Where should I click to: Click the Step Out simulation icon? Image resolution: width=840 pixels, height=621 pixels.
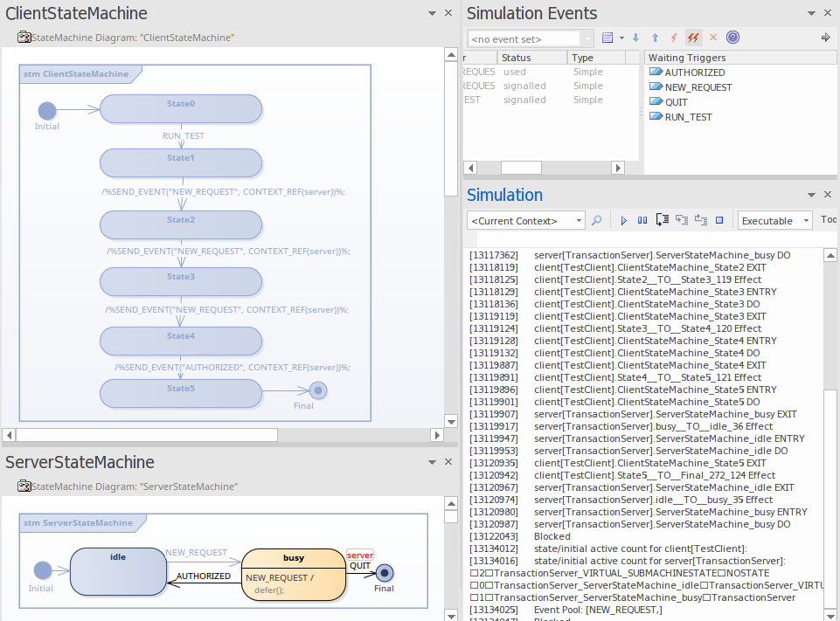(700, 221)
